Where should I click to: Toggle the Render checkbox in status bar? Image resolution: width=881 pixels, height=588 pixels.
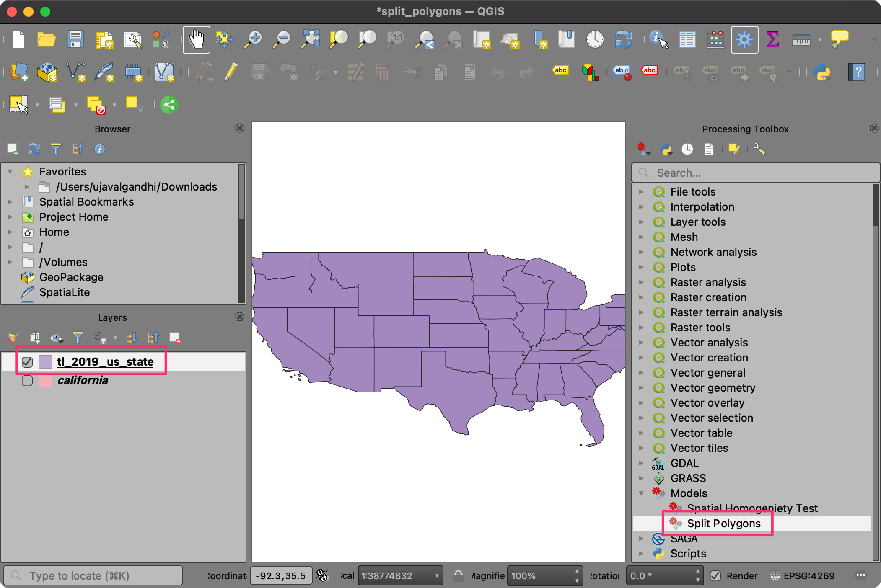click(x=716, y=576)
